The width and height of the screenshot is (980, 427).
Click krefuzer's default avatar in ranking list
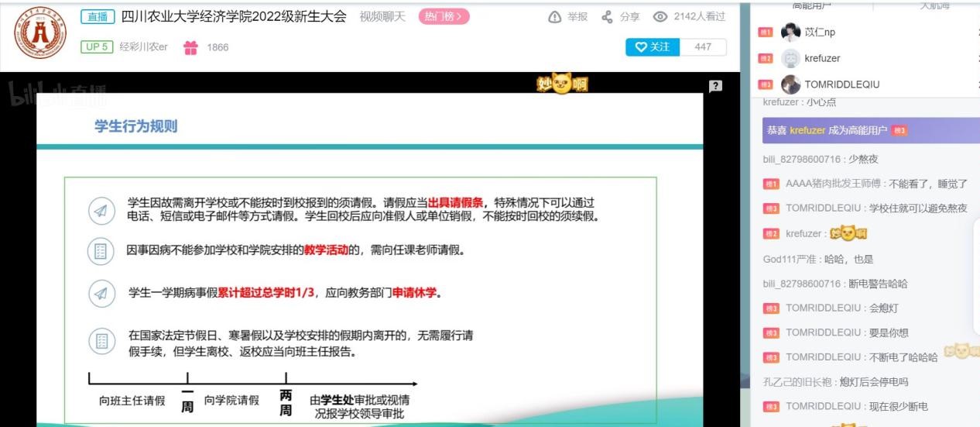(x=790, y=59)
